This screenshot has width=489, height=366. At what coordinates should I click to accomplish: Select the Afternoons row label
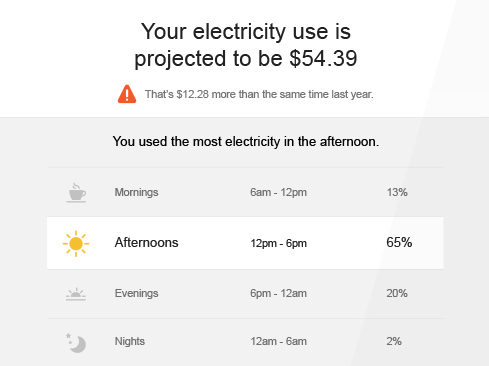click(146, 242)
